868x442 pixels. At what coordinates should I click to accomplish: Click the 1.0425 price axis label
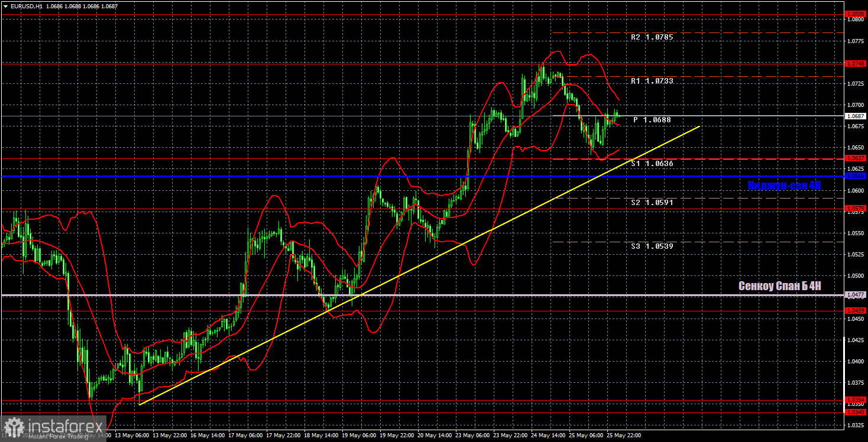pos(856,340)
